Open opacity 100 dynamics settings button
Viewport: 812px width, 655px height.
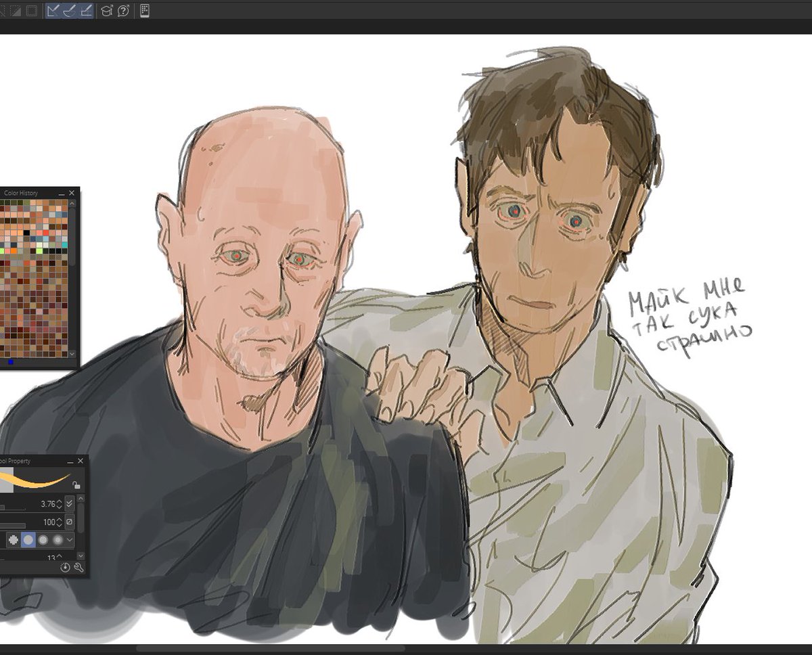coord(70,522)
